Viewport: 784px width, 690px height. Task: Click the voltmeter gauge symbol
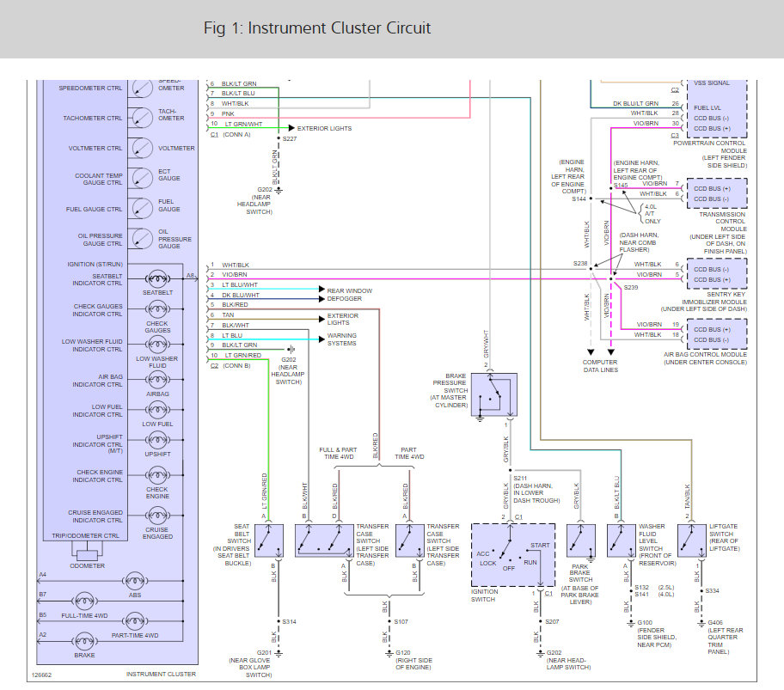pos(142,148)
